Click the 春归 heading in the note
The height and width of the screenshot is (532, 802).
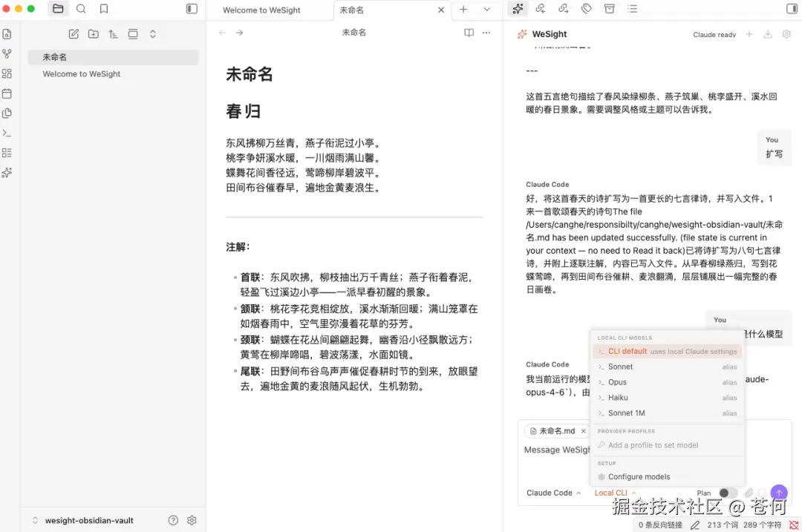click(244, 111)
